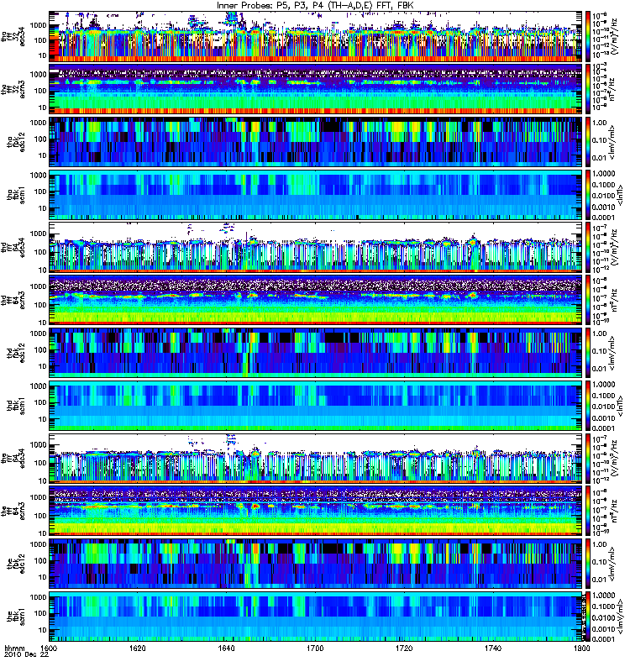Select the tha fbk edc12 filter bank panel
The image size is (630, 672).
point(316,142)
